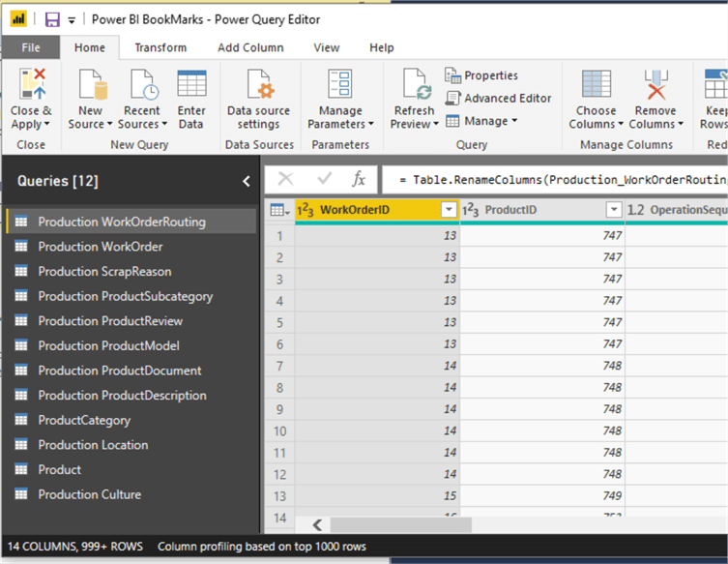Switch to the Transform ribbon tab
This screenshot has height=564, width=728.
click(160, 47)
